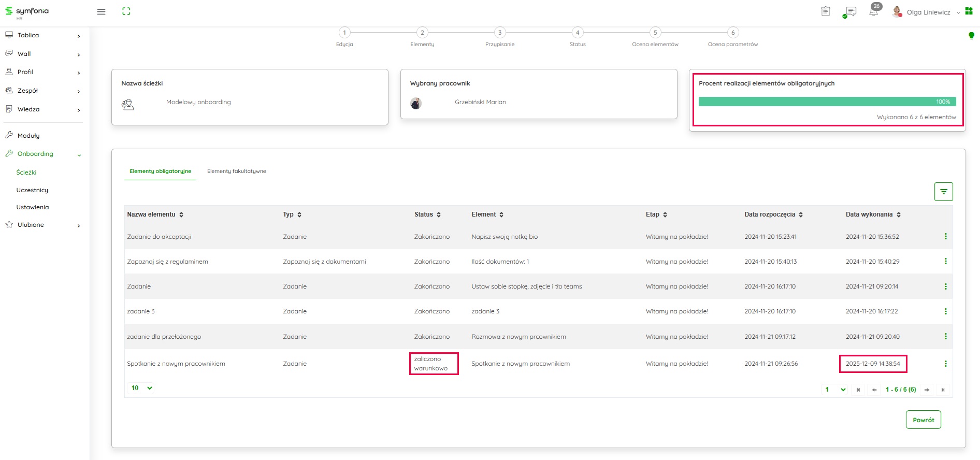The height and width of the screenshot is (460, 980).
Task: Click the hamburger menu icon
Action: pyautogui.click(x=101, y=11)
